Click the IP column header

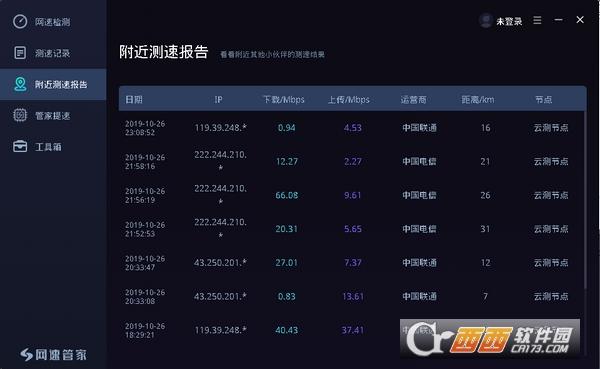[218, 100]
